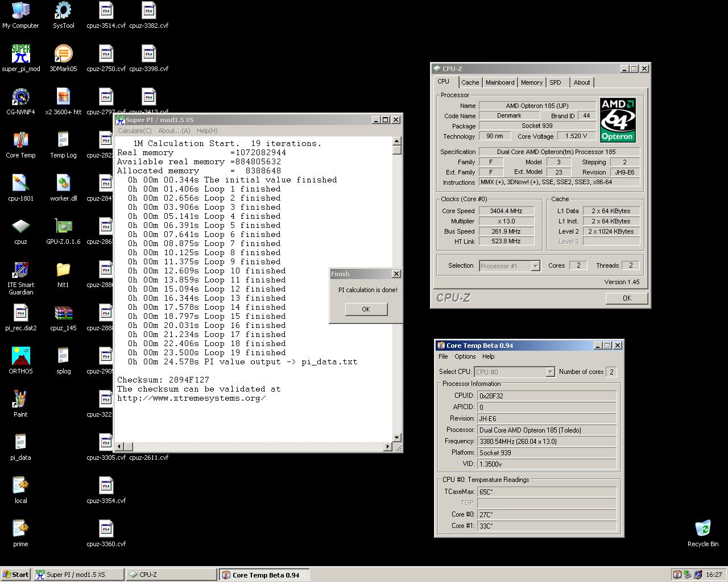Switch to Super PI taskbar button

78,575
